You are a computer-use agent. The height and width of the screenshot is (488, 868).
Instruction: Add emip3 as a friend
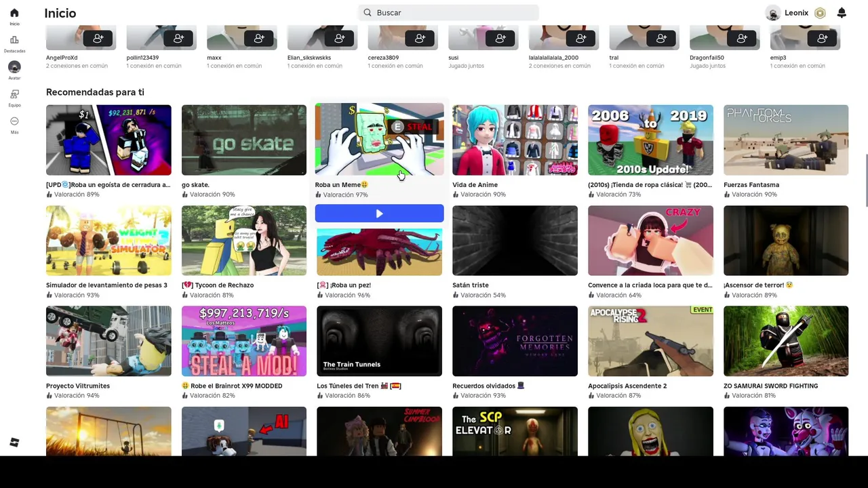[x=823, y=39]
